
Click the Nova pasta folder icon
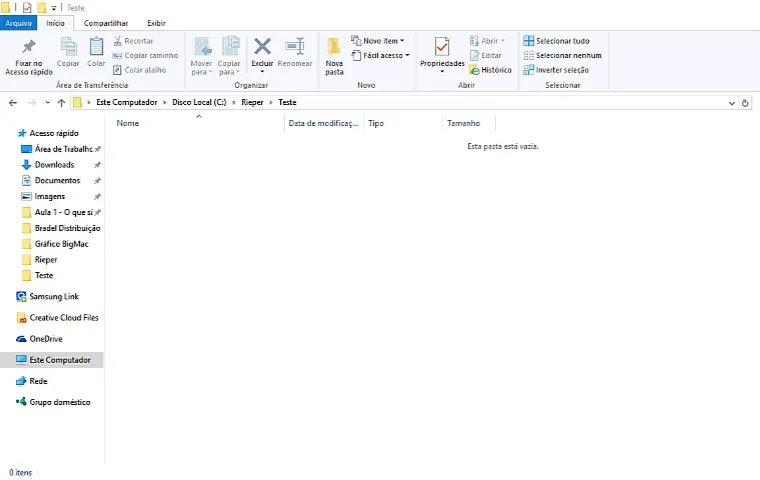pyautogui.click(x=334, y=48)
